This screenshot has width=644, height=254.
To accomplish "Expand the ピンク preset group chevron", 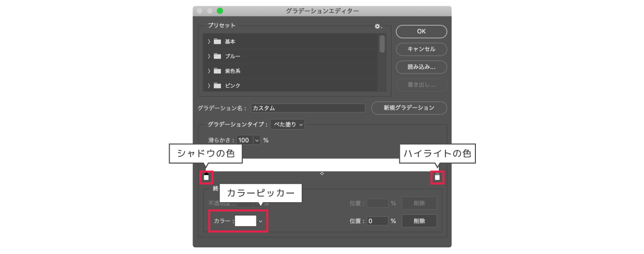I will tap(209, 86).
